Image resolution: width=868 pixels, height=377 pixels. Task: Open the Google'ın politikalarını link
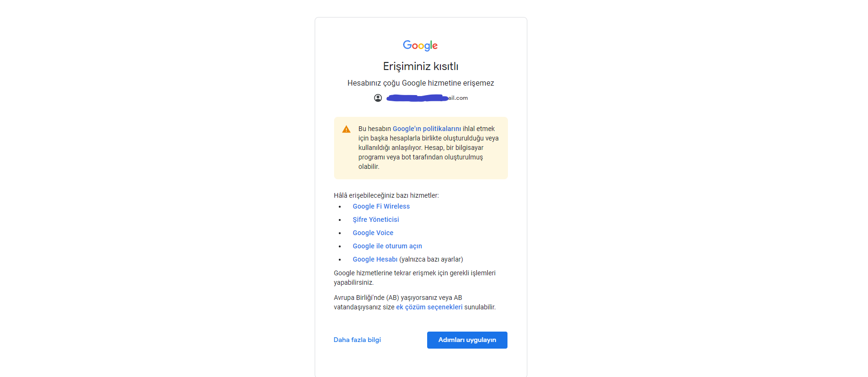click(427, 129)
